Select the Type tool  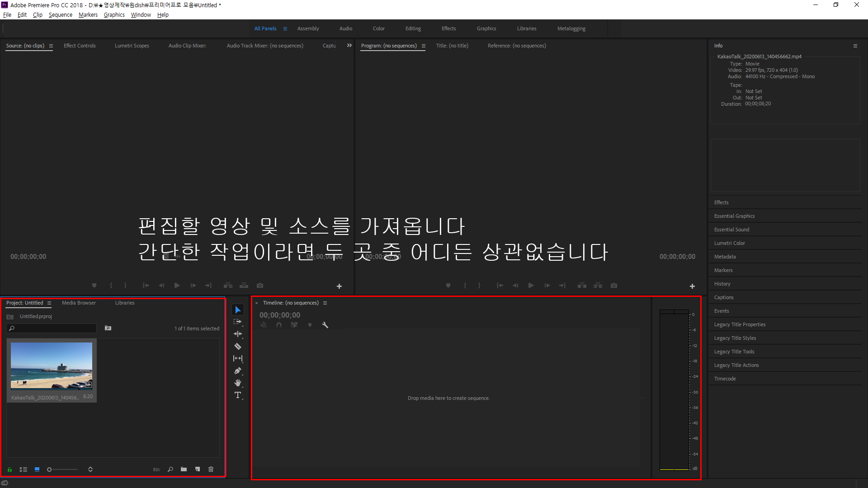pos(238,395)
